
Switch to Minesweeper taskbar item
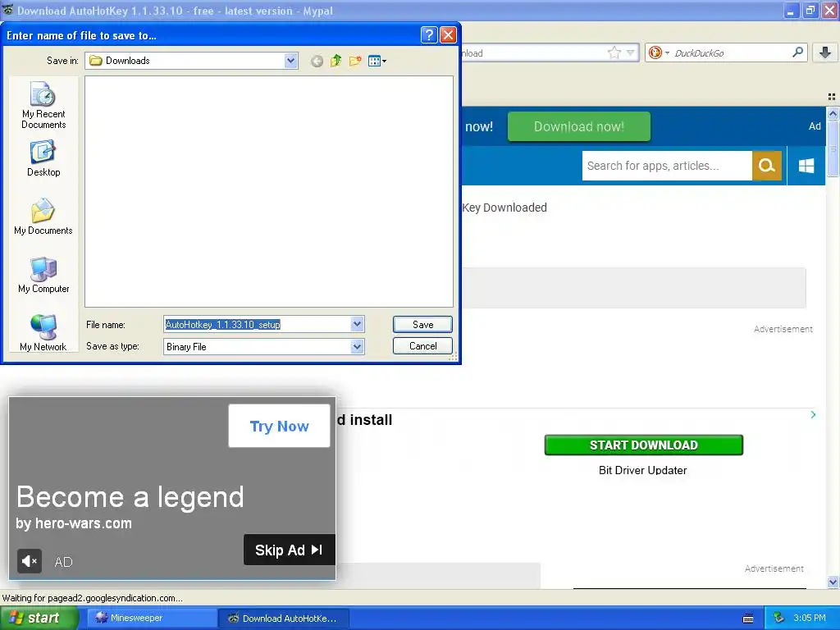tap(152, 618)
